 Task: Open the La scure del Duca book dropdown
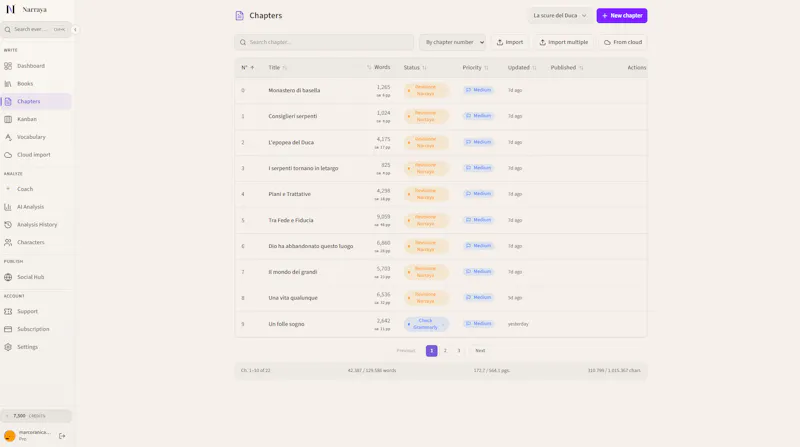(560, 15)
